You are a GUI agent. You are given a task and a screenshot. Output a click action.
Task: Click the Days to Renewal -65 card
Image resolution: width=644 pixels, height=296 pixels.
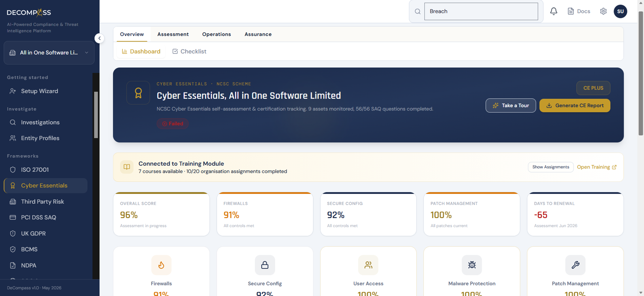tap(575, 214)
